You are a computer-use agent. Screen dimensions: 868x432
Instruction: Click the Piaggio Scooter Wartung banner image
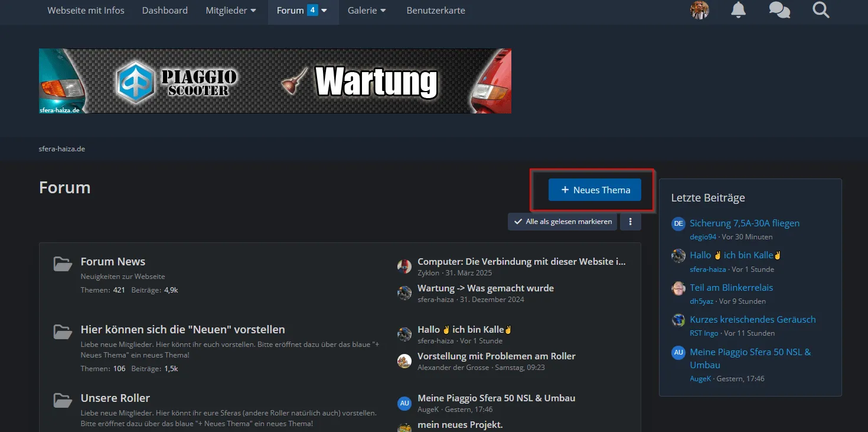[x=275, y=81]
